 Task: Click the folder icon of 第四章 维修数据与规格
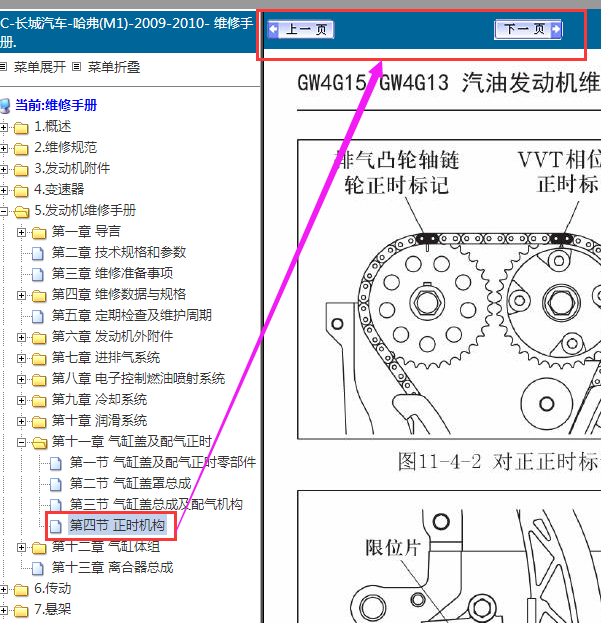coord(39,296)
